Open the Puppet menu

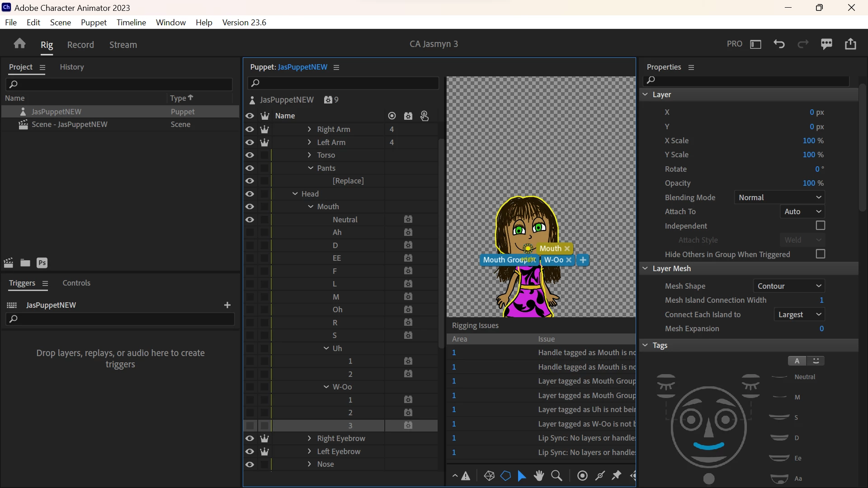point(94,23)
